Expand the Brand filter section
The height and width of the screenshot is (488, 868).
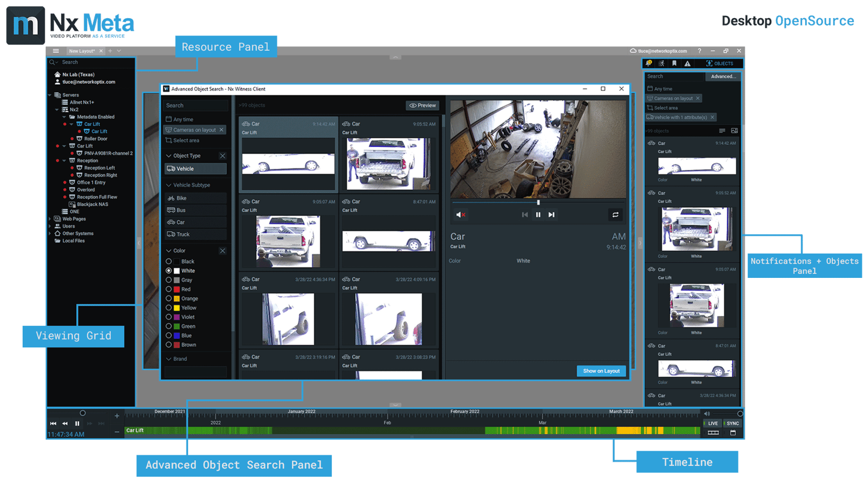coord(169,359)
